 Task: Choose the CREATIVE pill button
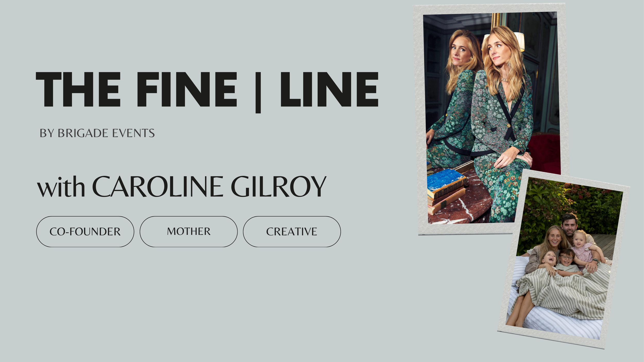coord(292,232)
